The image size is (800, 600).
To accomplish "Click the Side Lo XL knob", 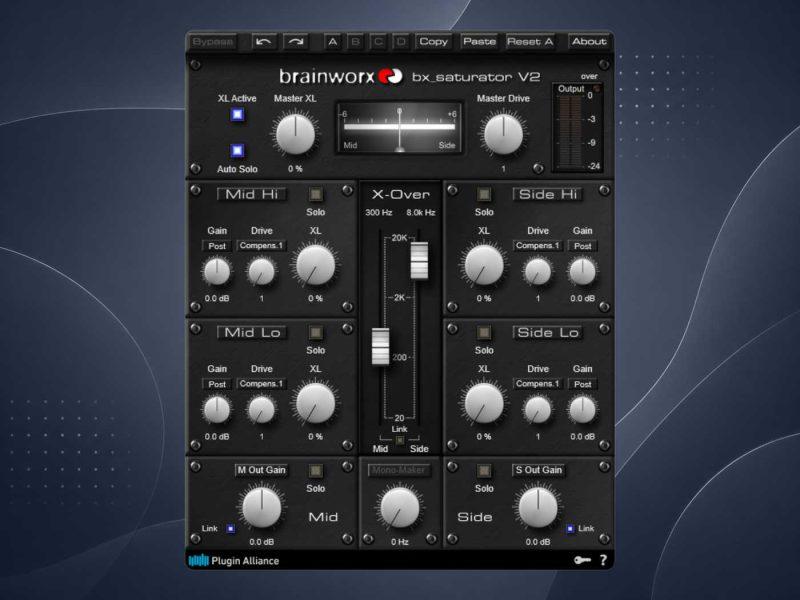I will point(484,403).
